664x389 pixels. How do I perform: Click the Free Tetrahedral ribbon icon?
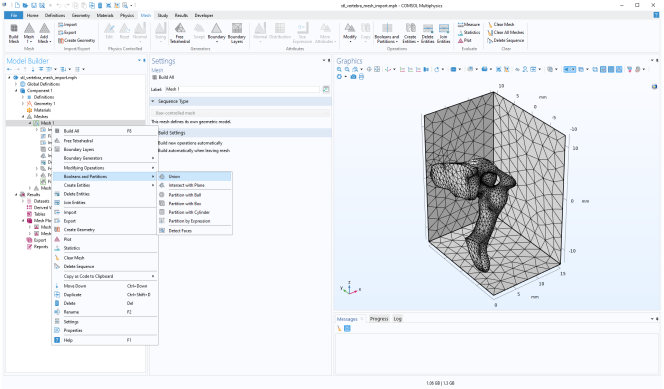click(x=180, y=33)
